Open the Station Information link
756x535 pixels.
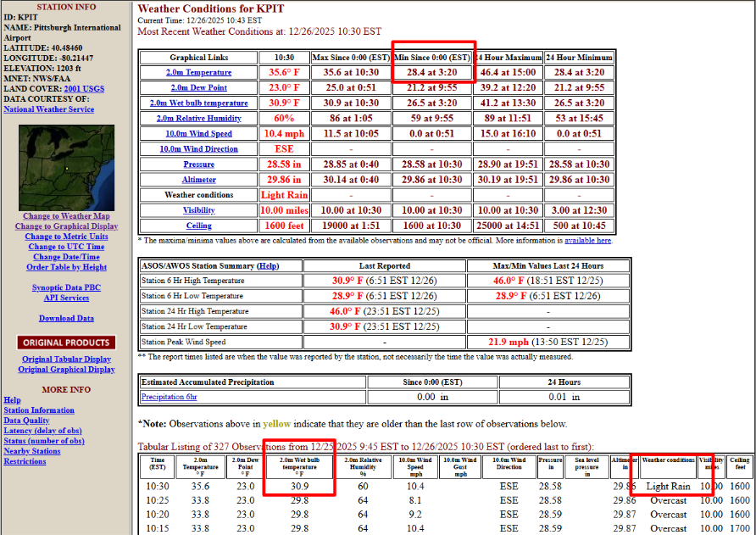pyautogui.click(x=39, y=410)
